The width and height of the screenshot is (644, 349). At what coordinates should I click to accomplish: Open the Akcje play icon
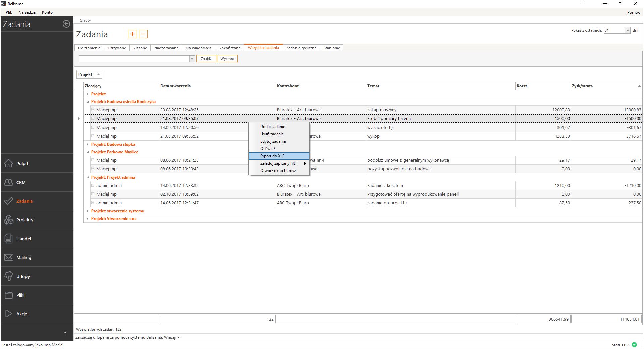(9, 314)
